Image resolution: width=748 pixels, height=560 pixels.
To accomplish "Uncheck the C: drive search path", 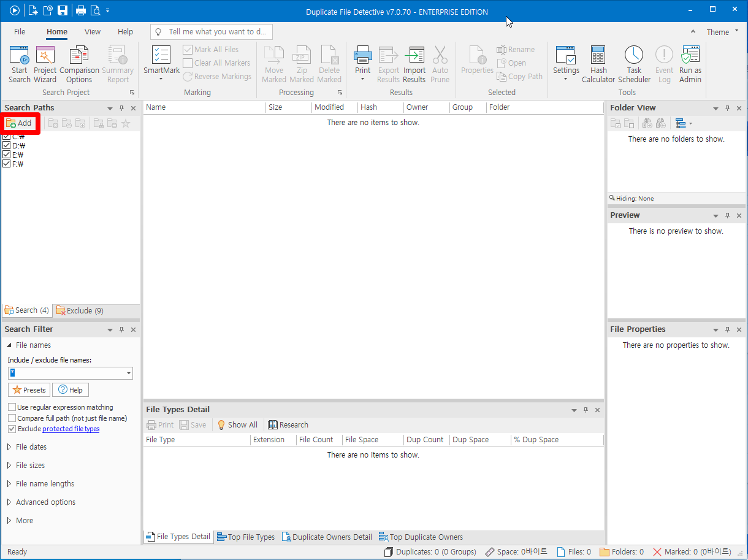I will point(6,136).
